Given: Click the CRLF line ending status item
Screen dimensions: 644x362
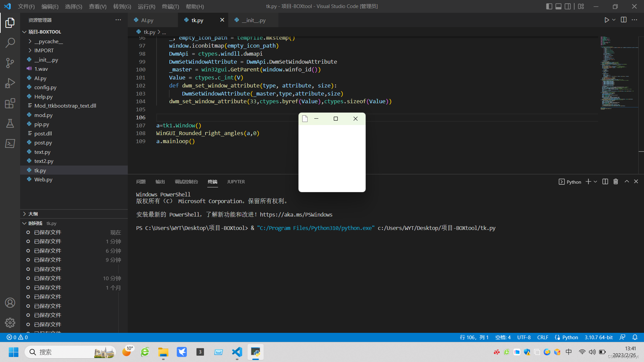Looking at the screenshot, I should 542,337.
